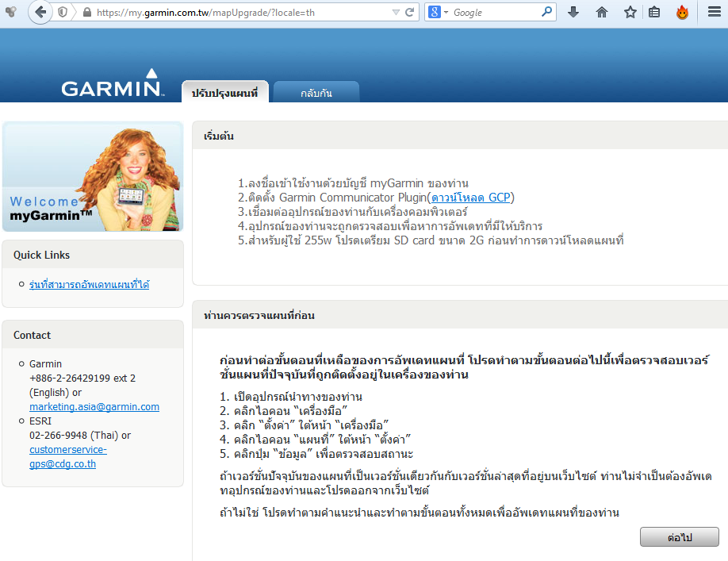
Task: Open the URL history dropdown arrow
Action: coord(396,13)
